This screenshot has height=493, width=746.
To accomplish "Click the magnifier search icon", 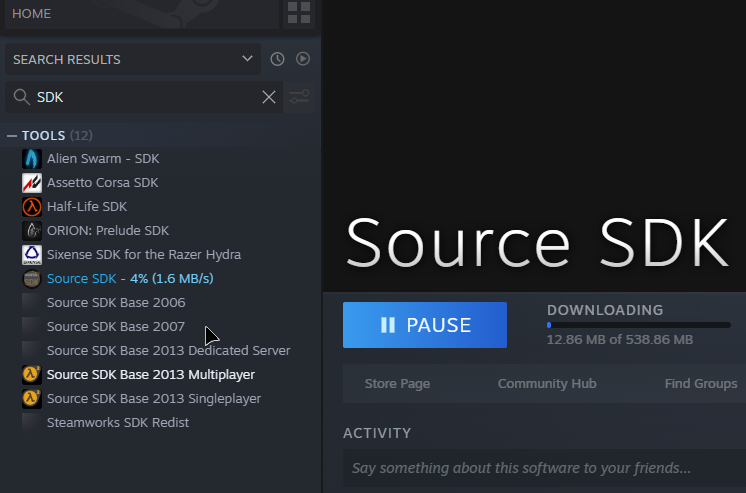I will tap(21, 97).
